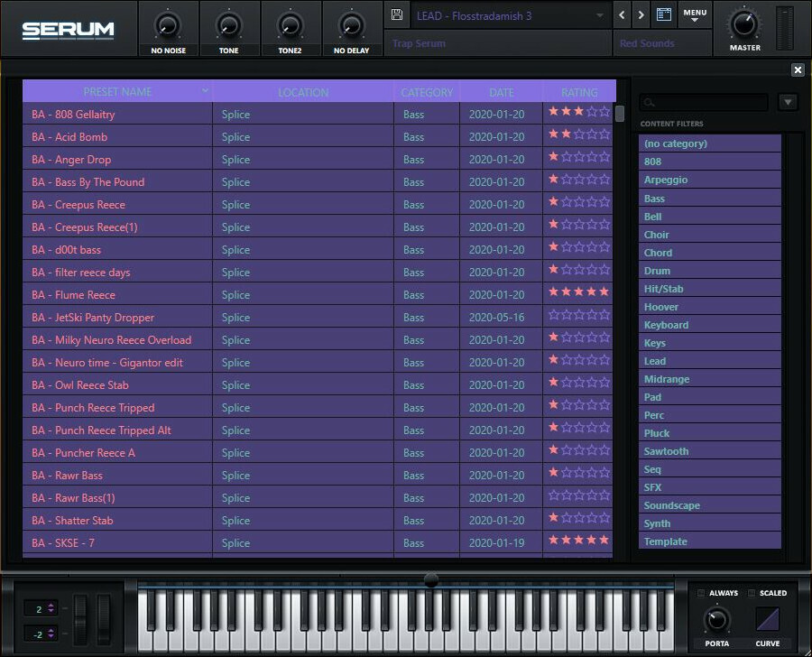
Task: Set star rating for BA - 808 Gellaitry
Action: [x=579, y=111]
